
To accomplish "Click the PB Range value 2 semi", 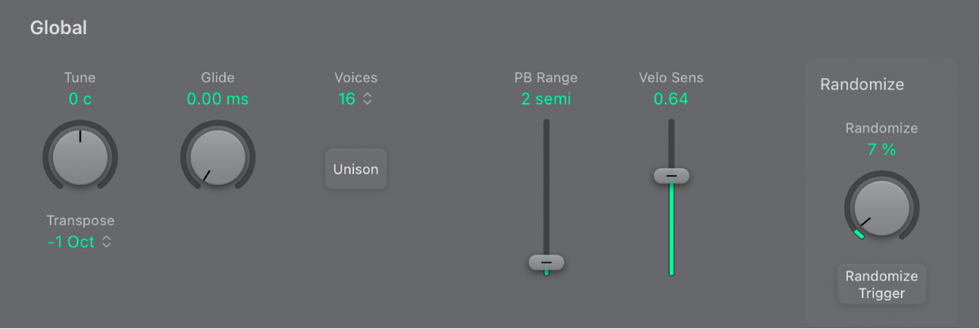I will (546, 100).
